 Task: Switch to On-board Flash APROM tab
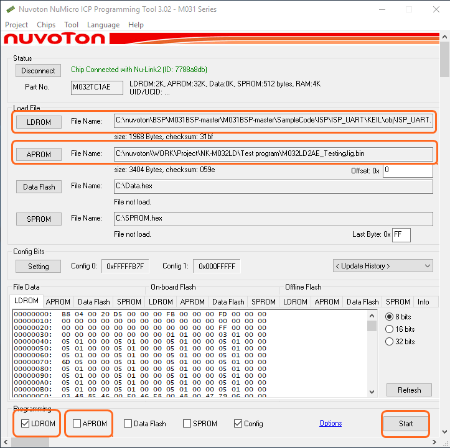click(192, 302)
